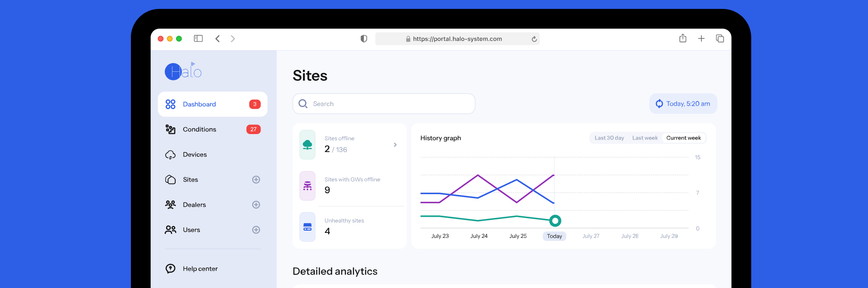Click the Sites page heading
The height and width of the screenshot is (288, 868).
click(310, 75)
